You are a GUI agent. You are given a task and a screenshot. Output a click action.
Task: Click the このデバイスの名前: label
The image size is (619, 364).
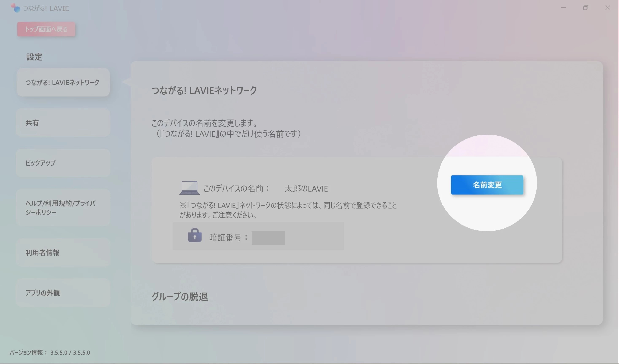pyautogui.click(x=237, y=188)
